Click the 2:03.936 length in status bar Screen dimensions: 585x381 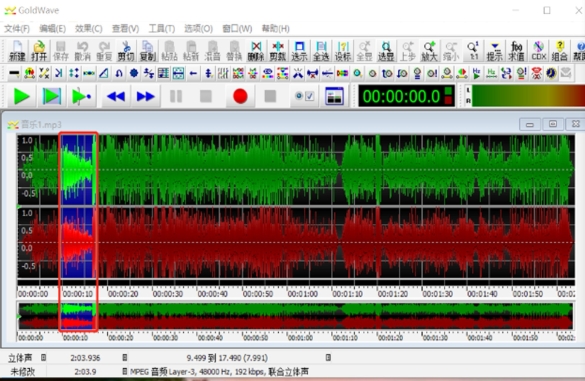pos(85,358)
